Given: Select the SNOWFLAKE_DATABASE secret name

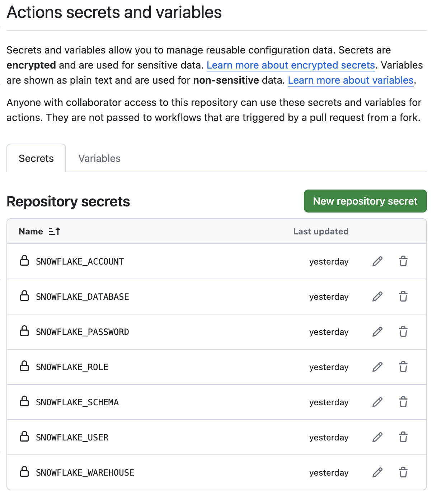Looking at the screenshot, I should pyautogui.click(x=83, y=297).
